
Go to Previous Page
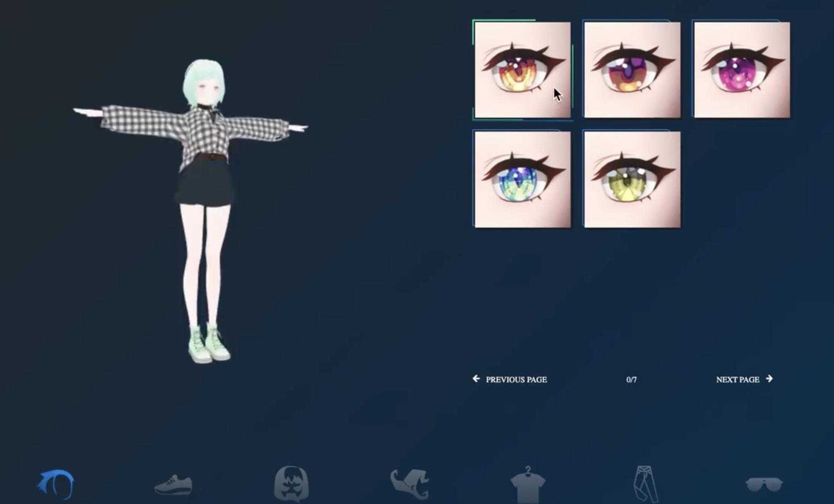[516, 380]
